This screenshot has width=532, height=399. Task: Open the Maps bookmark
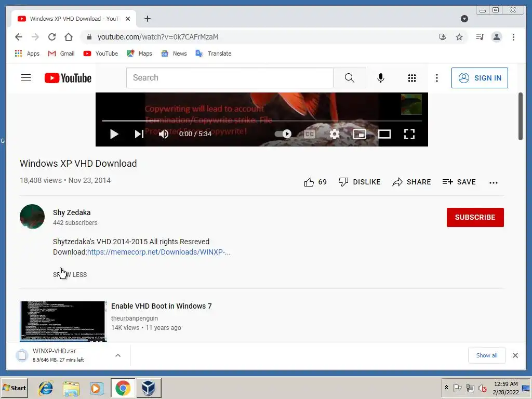(x=139, y=54)
